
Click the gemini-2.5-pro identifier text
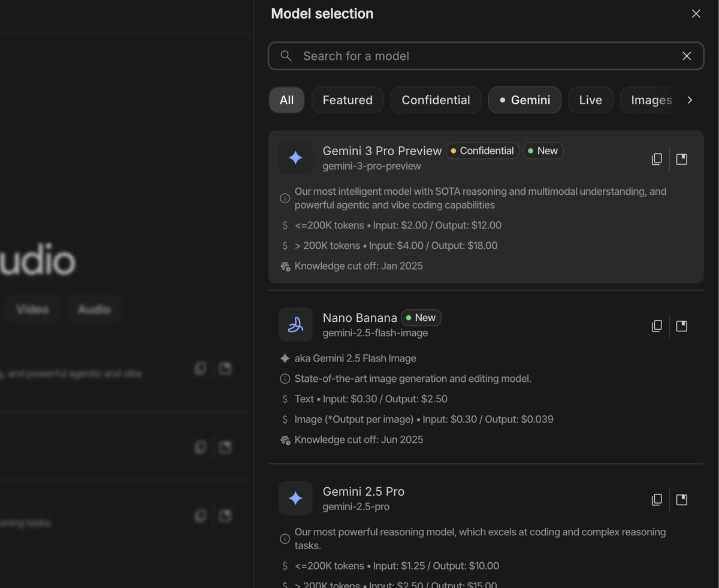(x=357, y=506)
